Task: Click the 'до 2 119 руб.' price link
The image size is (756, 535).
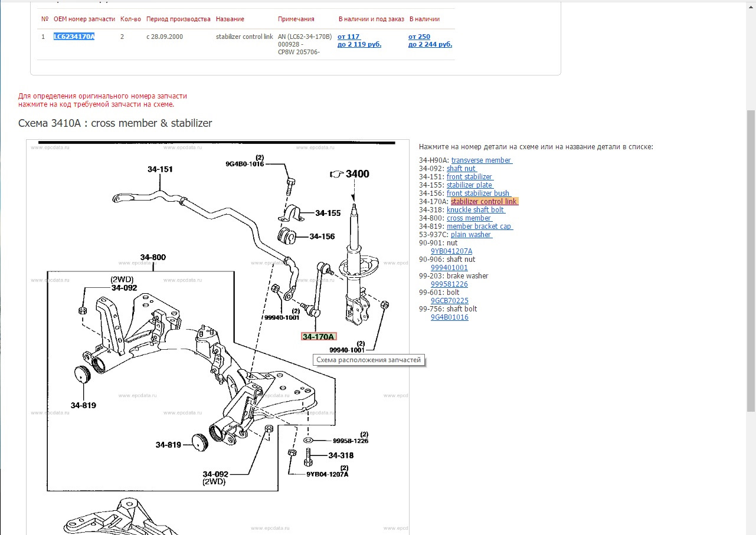Action: tap(359, 44)
